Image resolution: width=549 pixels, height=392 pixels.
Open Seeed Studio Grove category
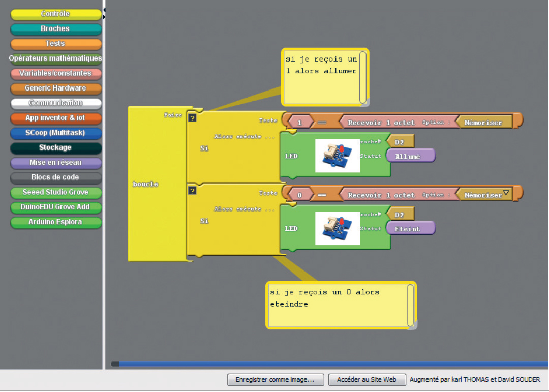click(56, 192)
